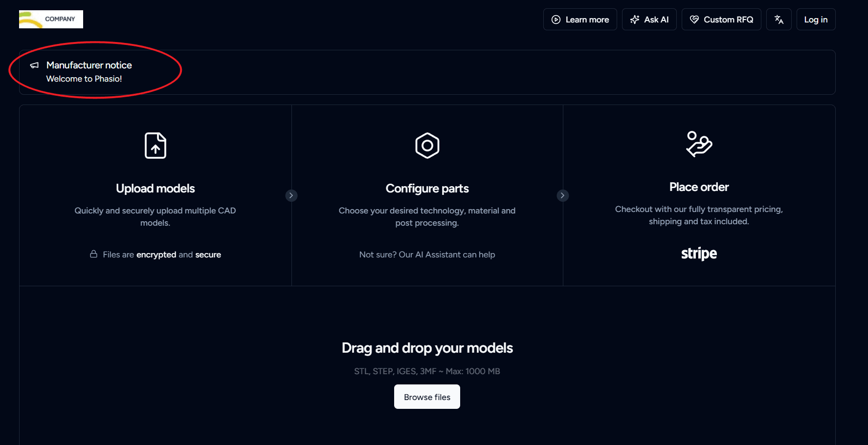Click the Browse files button
This screenshot has height=445, width=868.
(427, 397)
